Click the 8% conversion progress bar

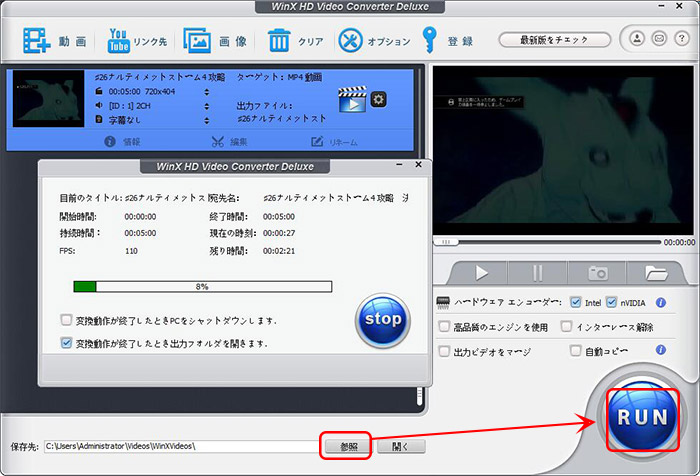pos(203,286)
